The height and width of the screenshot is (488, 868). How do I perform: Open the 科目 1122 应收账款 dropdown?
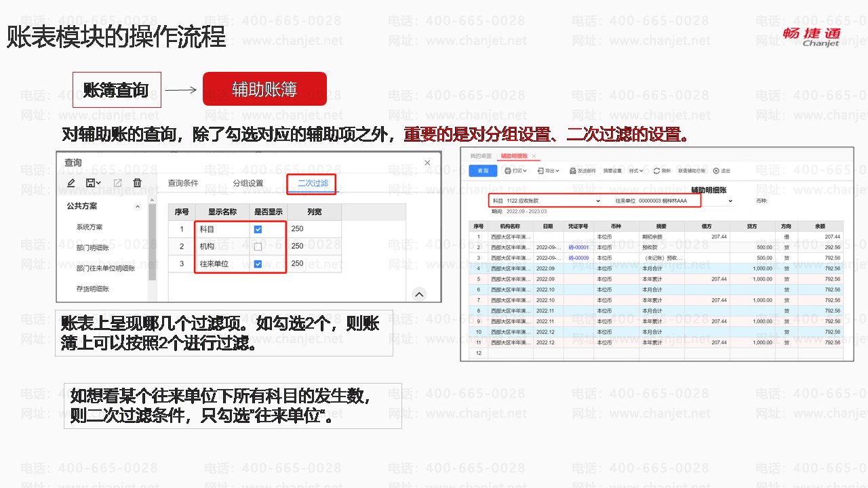pyautogui.click(x=597, y=201)
